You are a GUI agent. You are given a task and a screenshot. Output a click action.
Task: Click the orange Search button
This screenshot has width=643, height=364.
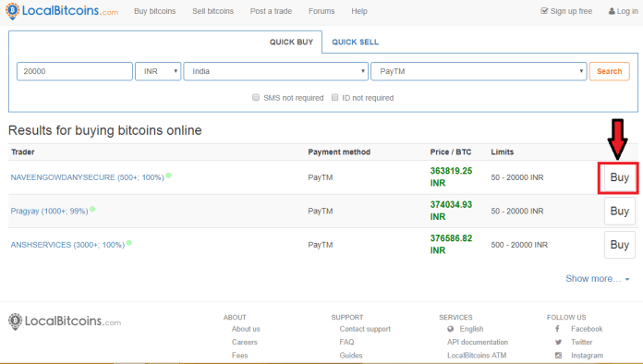coord(610,71)
